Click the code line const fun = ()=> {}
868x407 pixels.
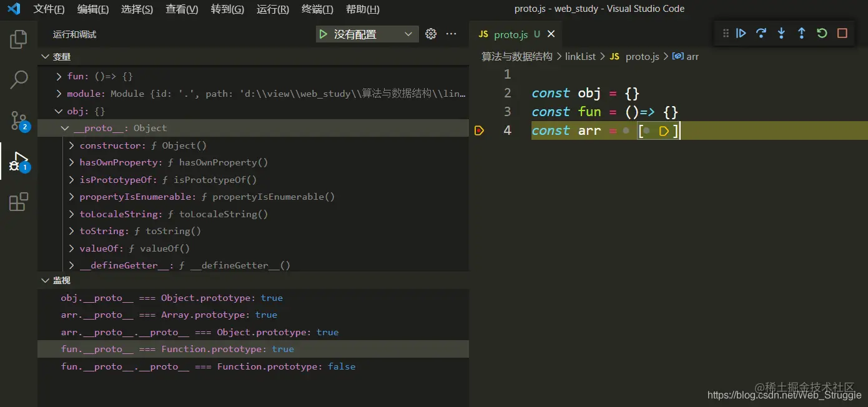tap(604, 112)
